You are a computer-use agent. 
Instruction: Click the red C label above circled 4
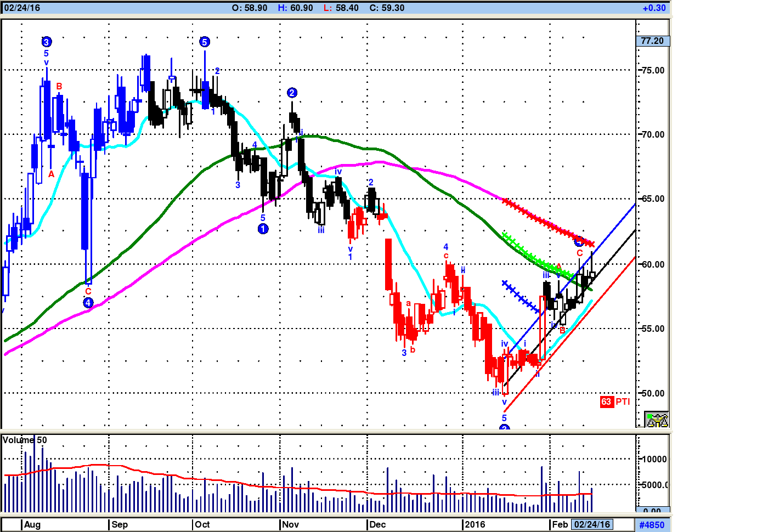(x=88, y=291)
